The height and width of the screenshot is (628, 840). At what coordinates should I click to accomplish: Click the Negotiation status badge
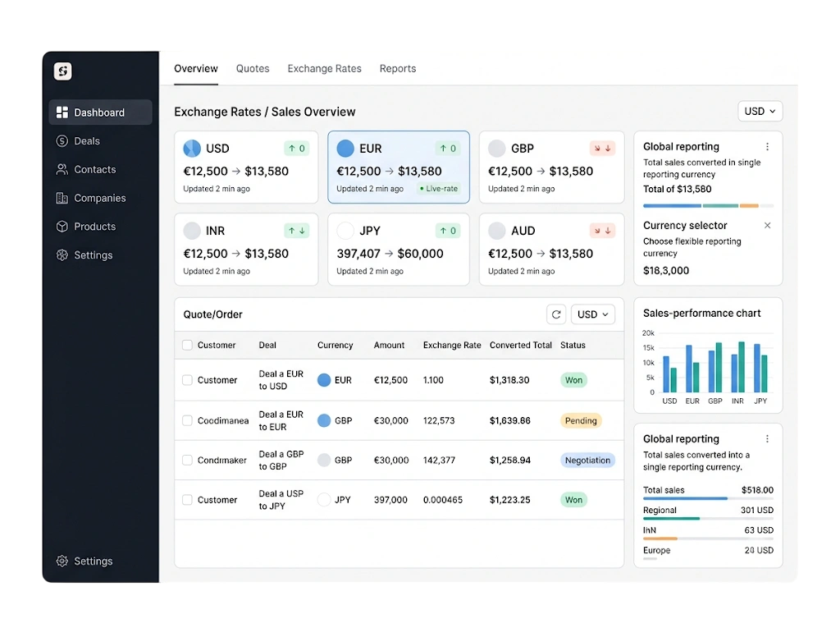click(x=587, y=461)
